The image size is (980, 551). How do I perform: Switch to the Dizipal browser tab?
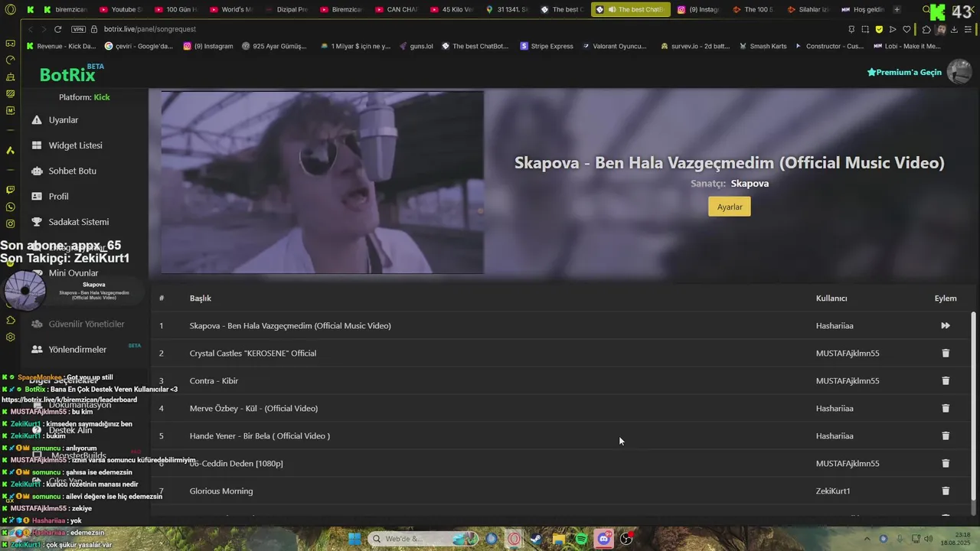tap(286, 9)
